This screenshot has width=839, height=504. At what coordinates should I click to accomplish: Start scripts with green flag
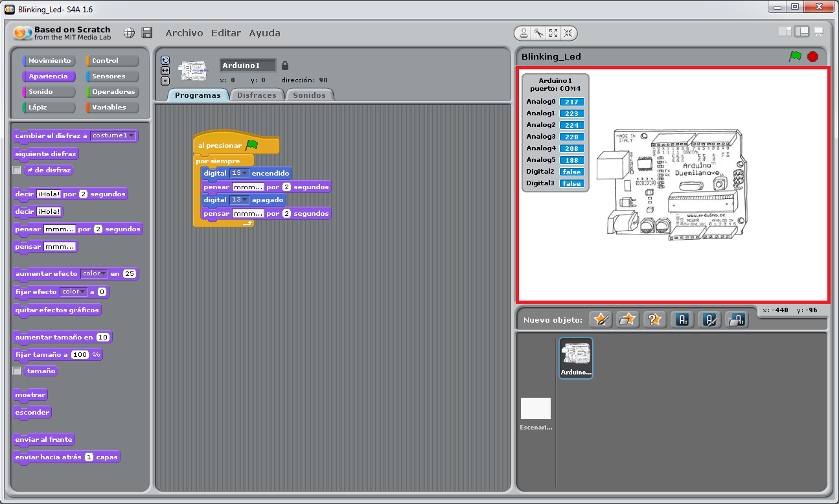click(794, 56)
